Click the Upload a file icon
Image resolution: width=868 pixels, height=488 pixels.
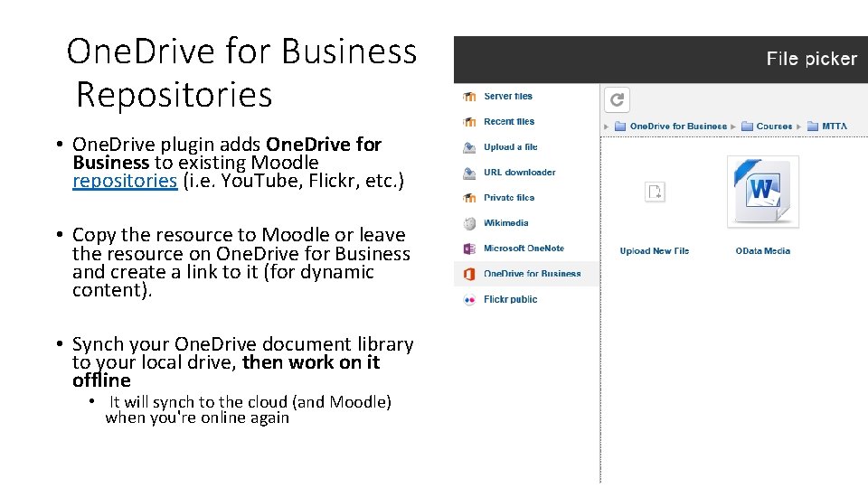click(469, 147)
